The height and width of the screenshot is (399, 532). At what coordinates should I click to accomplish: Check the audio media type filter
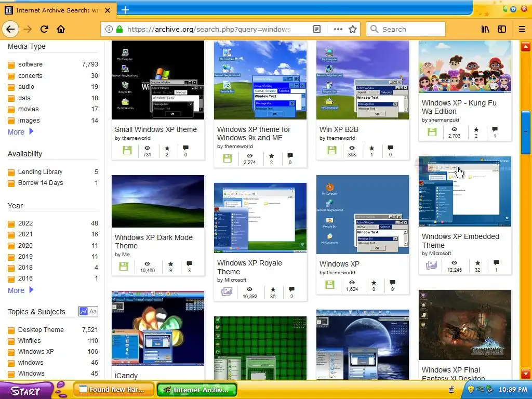(11, 87)
